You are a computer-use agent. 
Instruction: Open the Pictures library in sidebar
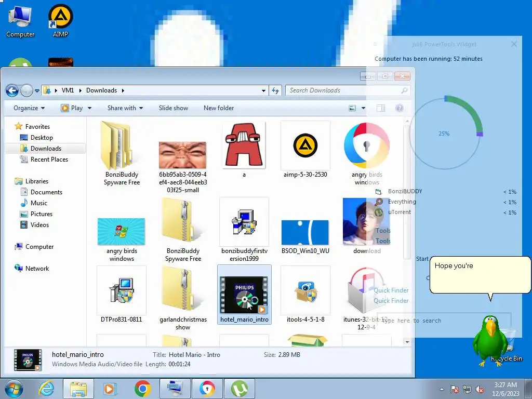[x=36, y=214]
